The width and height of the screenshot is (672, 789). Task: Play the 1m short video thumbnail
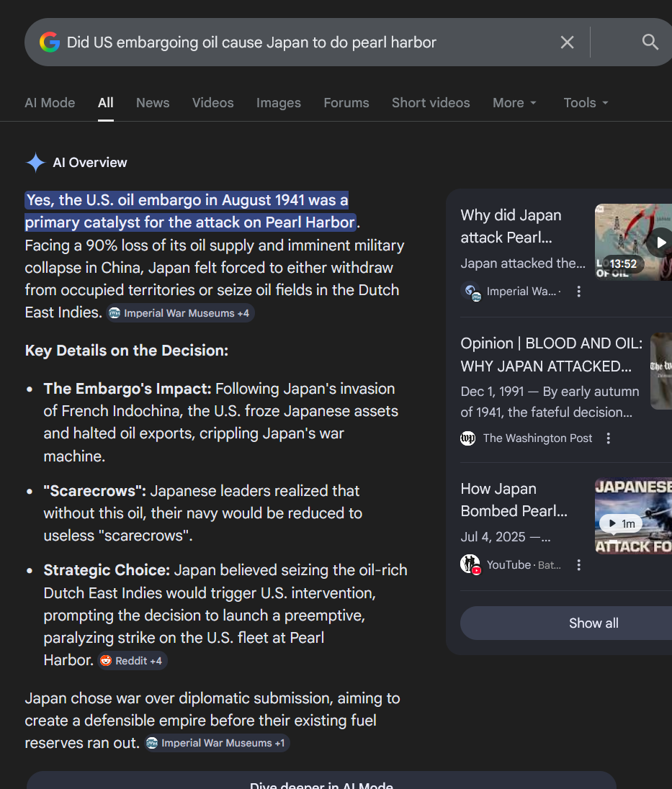point(633,515)
